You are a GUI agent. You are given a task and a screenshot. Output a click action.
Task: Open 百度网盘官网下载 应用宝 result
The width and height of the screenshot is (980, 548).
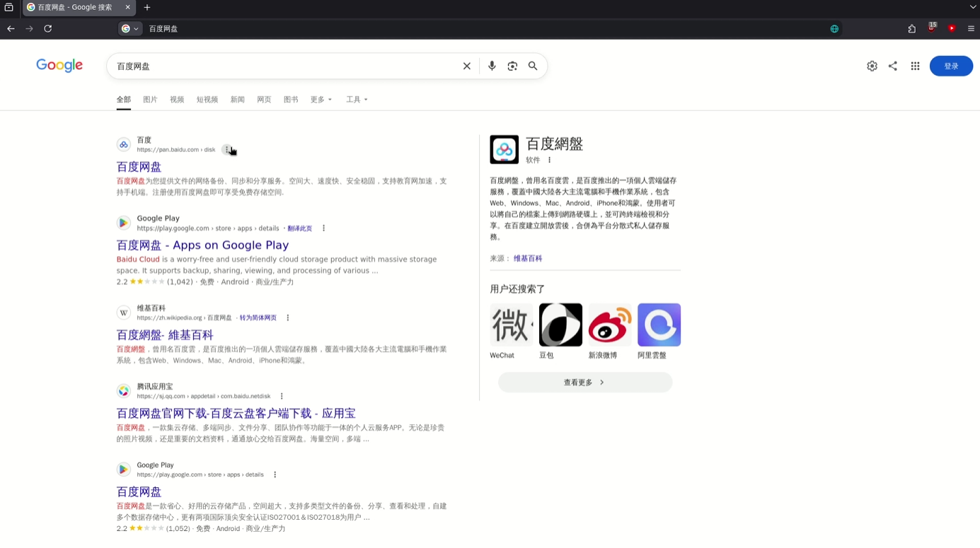236,414
